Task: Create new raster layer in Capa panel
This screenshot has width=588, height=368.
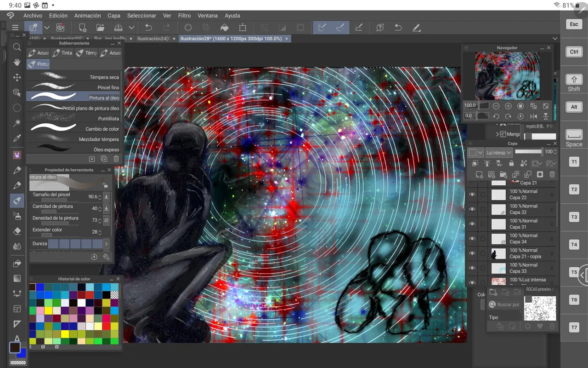Action: tap(479, 175)
